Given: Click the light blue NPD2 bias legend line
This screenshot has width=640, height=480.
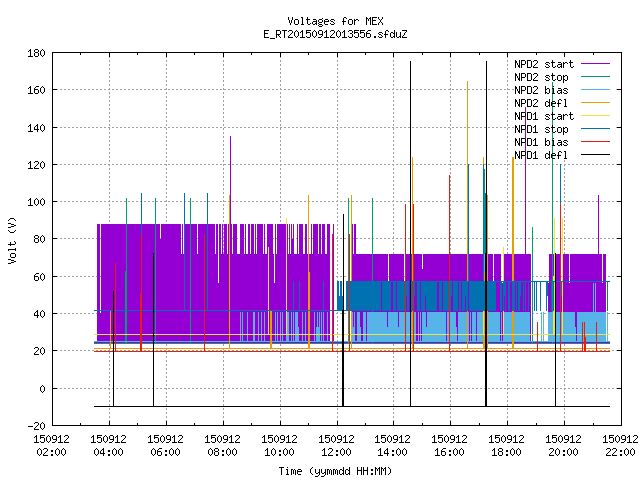Looking at the screenshot, I should 596,90.
